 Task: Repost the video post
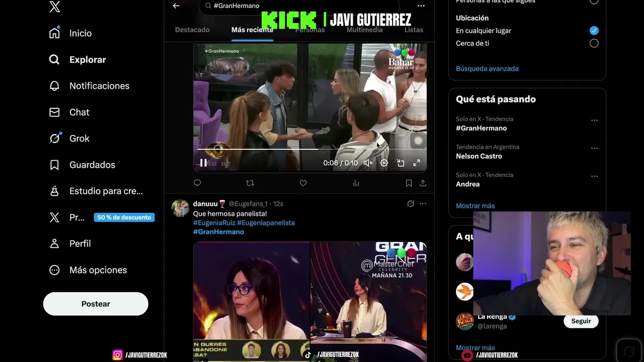[x=250, y=183]
